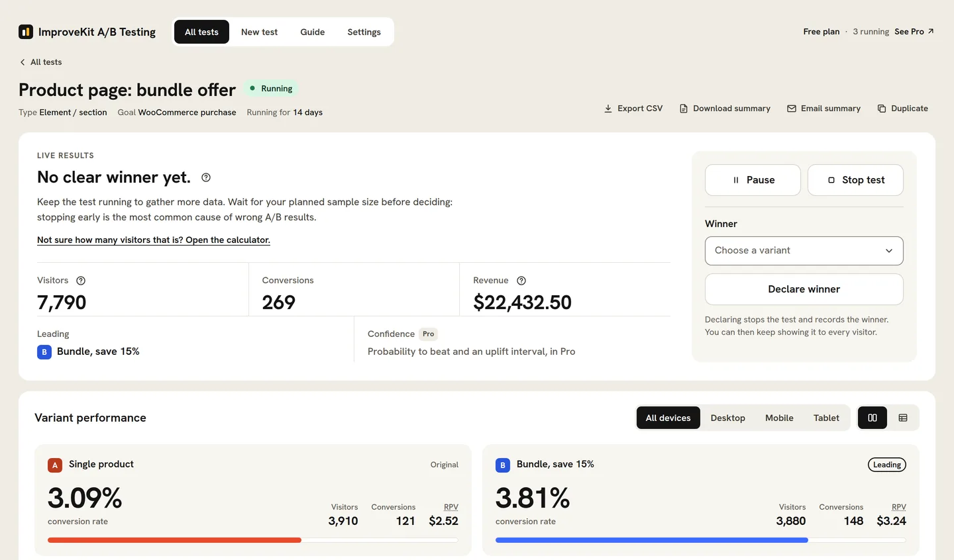Open the Guide tab
The image size is (954, 560).
point(313,32)
